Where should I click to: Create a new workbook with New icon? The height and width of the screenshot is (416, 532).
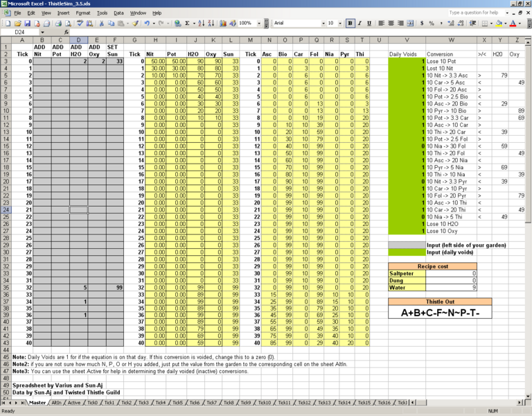[8, 23]
